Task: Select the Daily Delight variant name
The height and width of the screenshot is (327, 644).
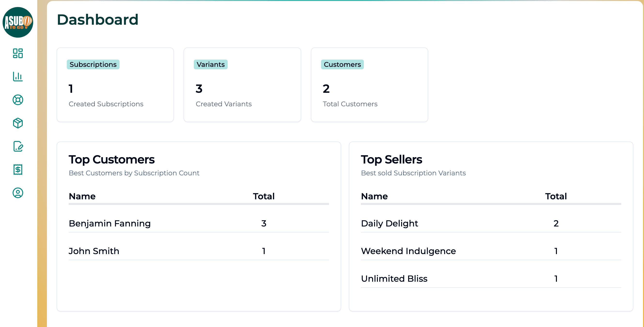Action: pos(389,223)
